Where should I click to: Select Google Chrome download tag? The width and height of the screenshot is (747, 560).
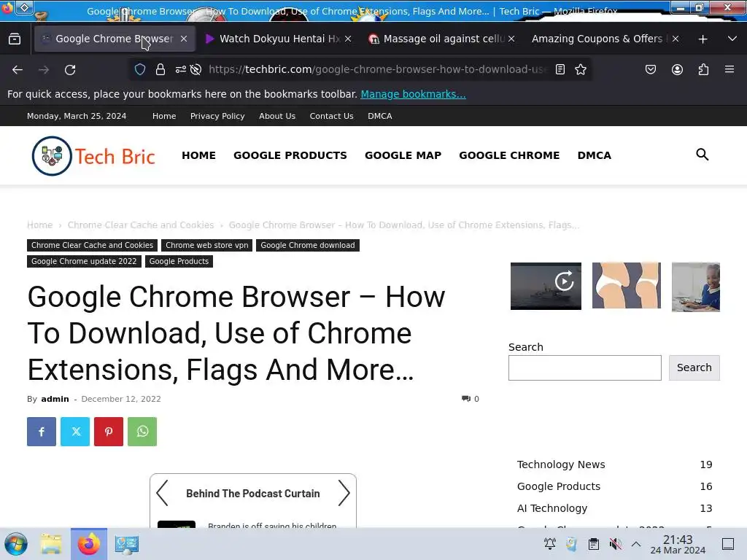[x=308, y=245]
